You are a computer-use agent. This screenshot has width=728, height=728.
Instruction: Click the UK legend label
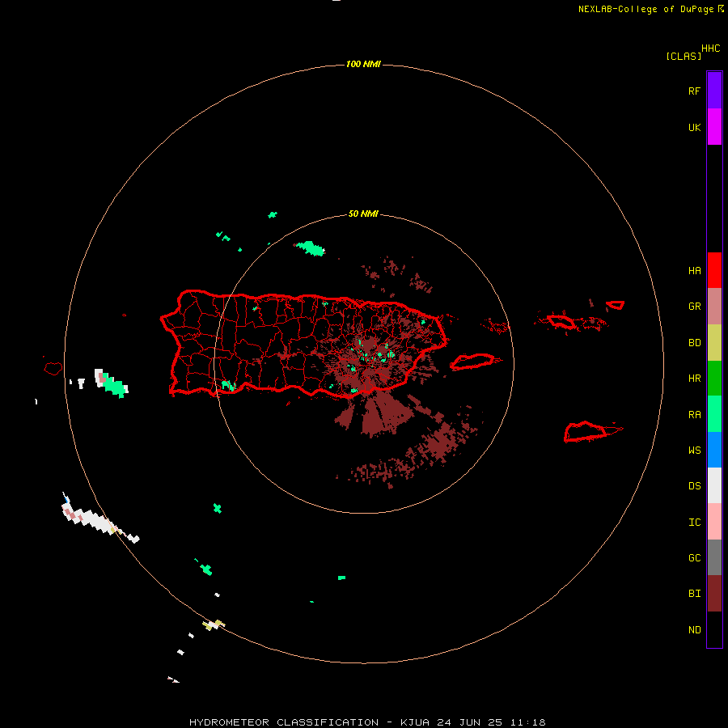(x=694, y=127)
